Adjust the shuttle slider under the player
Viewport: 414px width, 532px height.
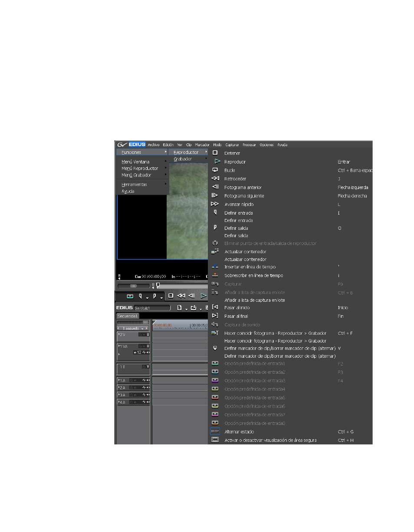click(134, 286)
